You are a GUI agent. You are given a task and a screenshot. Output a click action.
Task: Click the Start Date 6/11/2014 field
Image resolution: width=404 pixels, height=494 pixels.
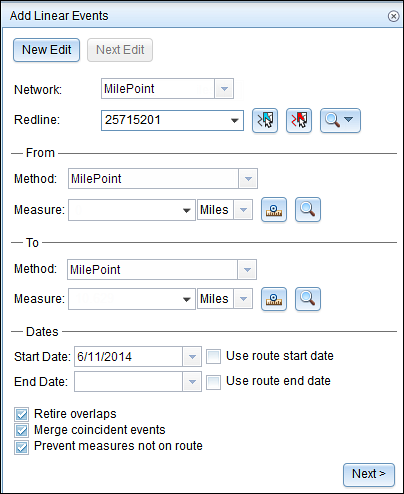(128, 357)
